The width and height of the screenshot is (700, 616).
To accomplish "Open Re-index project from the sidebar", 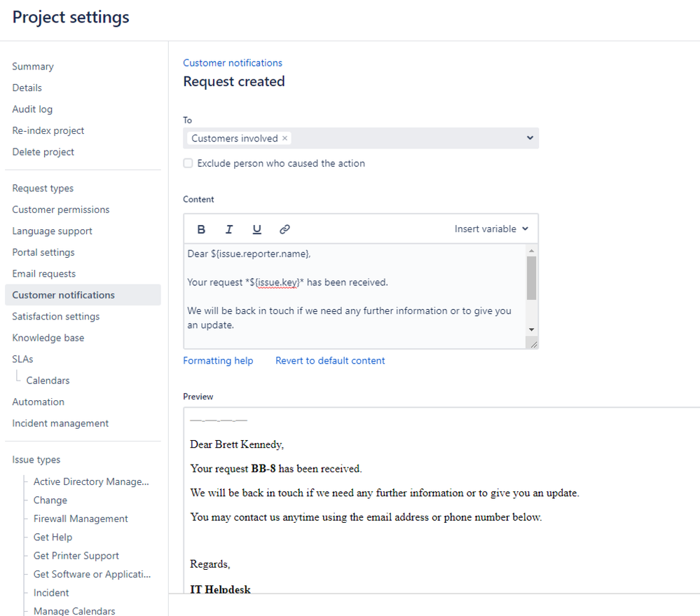I will point(48,130).
